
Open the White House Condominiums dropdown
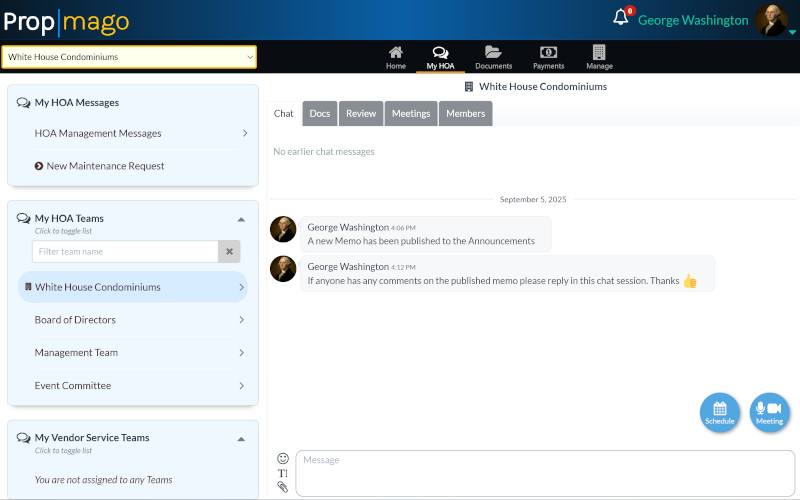click(x=128, y=57)
